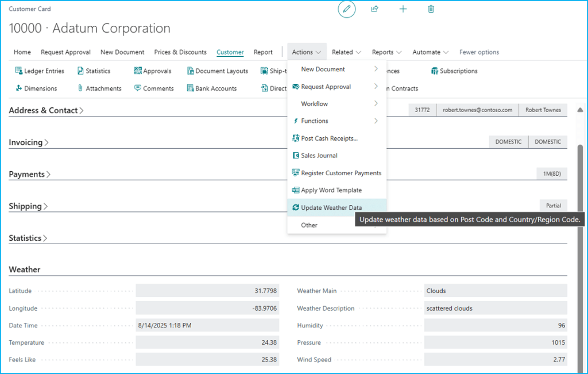Click the plus new record icon
Screen dimensions: 588x374
403,9
